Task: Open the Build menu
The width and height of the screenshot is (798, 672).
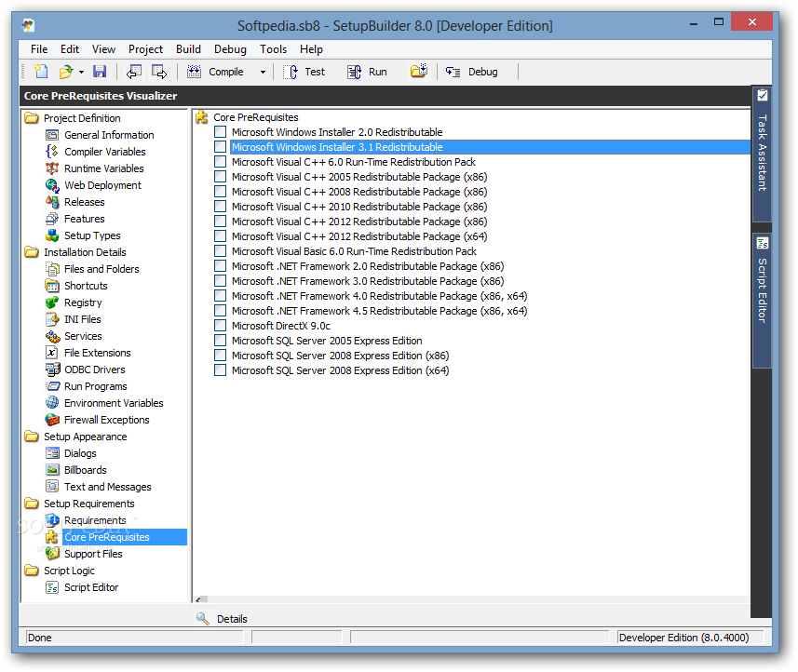Action: 188,49
